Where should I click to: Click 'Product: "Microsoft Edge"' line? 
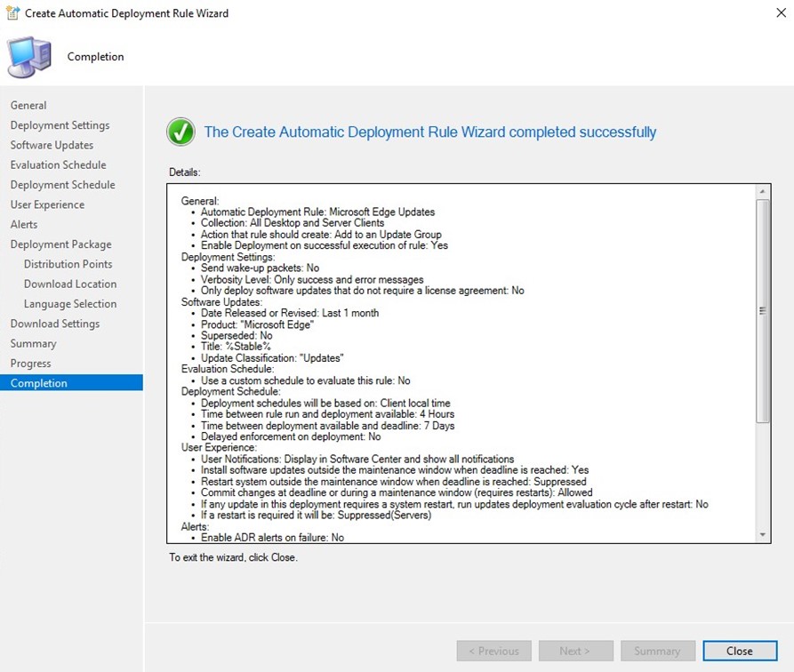[x=257, y=324]
